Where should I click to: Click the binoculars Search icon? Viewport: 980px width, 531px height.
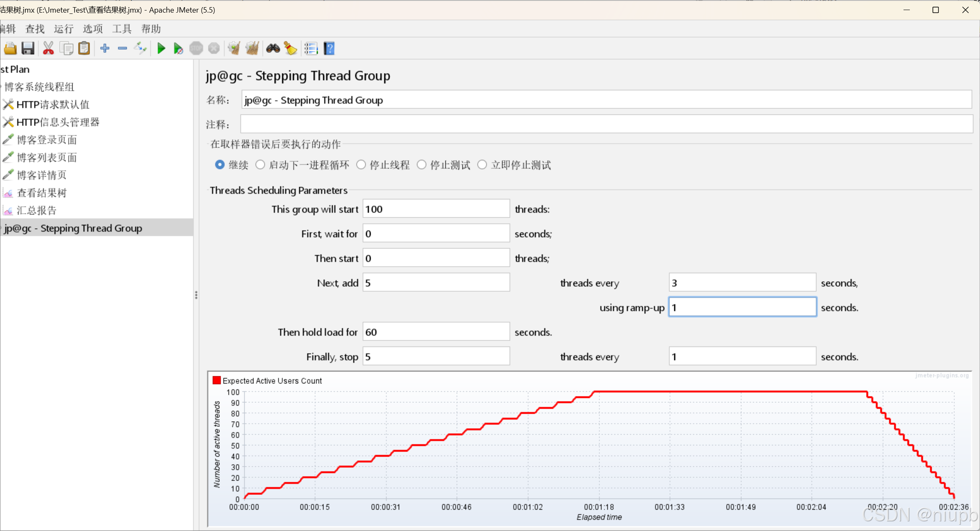[273, 49]
